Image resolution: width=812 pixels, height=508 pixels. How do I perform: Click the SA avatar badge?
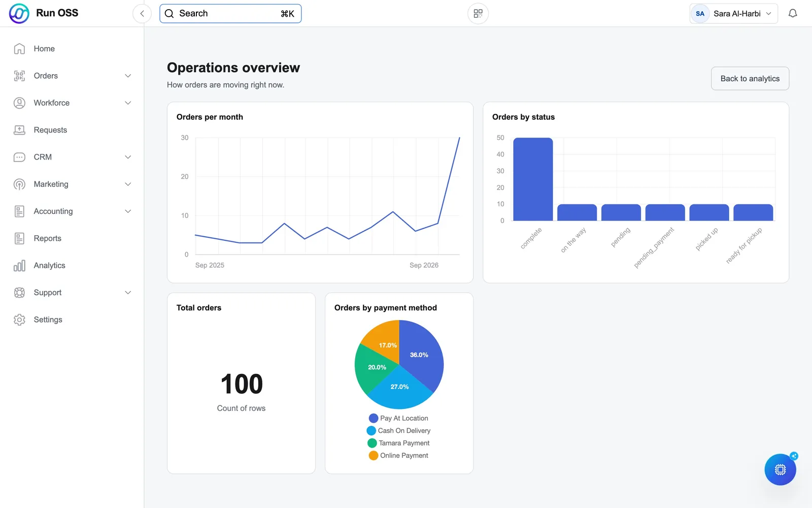700,14
